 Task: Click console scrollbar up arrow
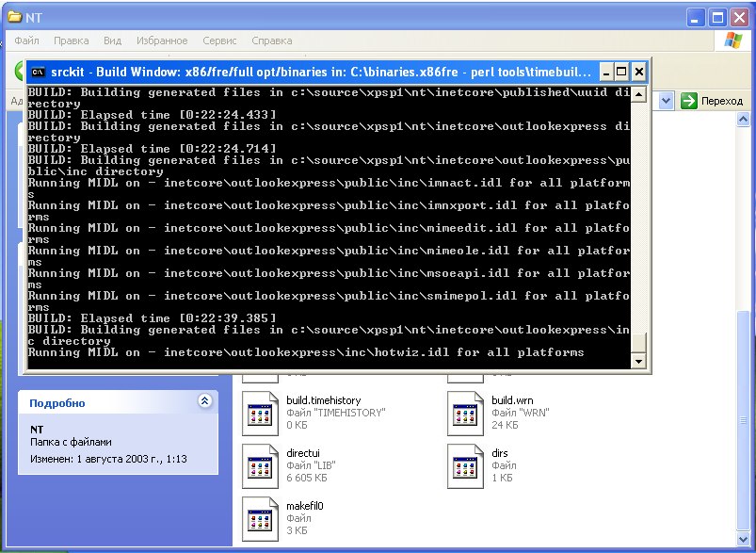pyautogui.click(x=638, y=94)
